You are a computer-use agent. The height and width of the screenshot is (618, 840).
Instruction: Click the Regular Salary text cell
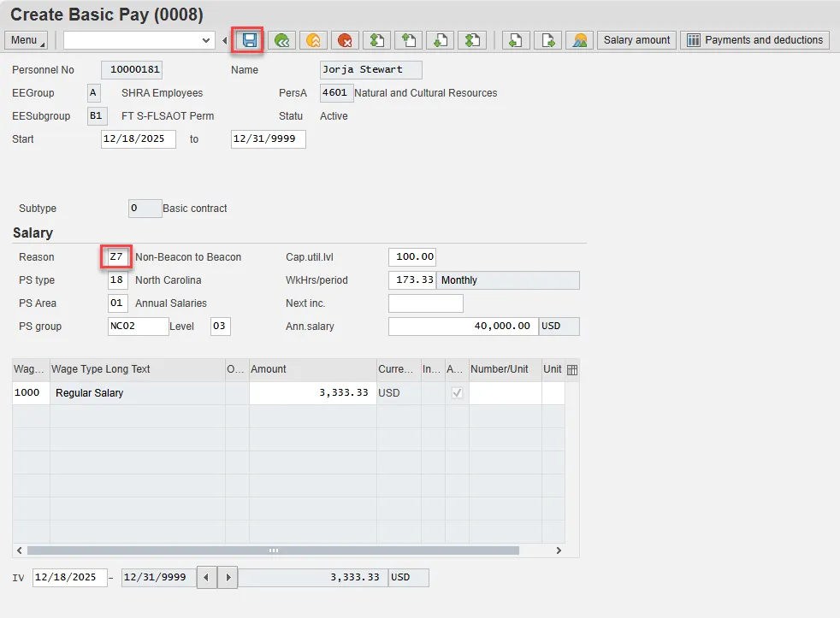(x=138, y=393)
